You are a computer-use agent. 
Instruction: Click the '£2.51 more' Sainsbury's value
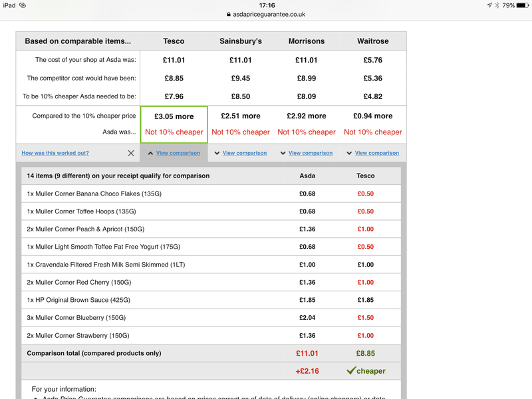point(241,116)
